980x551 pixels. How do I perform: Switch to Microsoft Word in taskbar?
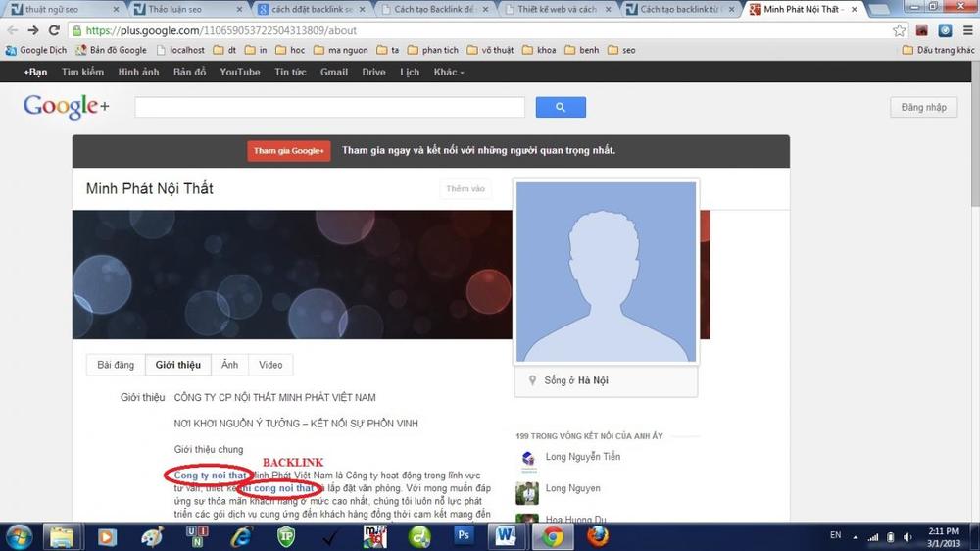(x=505, y=536)
